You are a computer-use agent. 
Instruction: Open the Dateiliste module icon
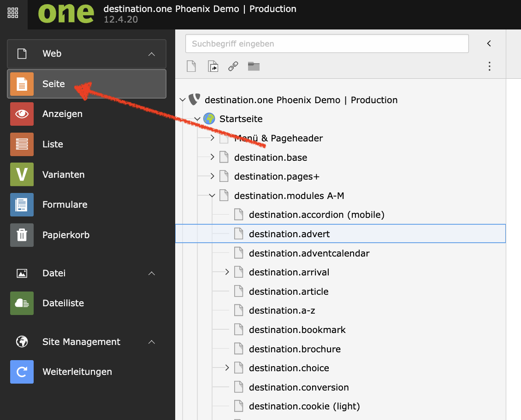(x=22, y=303)
